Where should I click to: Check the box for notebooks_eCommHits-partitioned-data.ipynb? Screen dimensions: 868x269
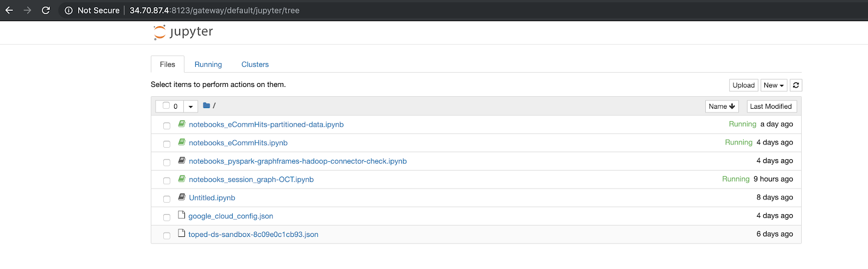[x=167, y=126]
